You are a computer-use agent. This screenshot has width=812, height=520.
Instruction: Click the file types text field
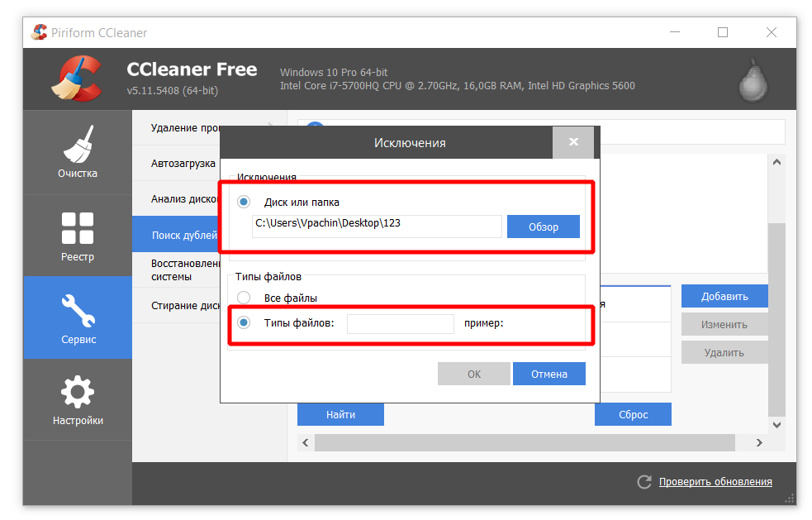pyautogui.click(x=400, y=323)
